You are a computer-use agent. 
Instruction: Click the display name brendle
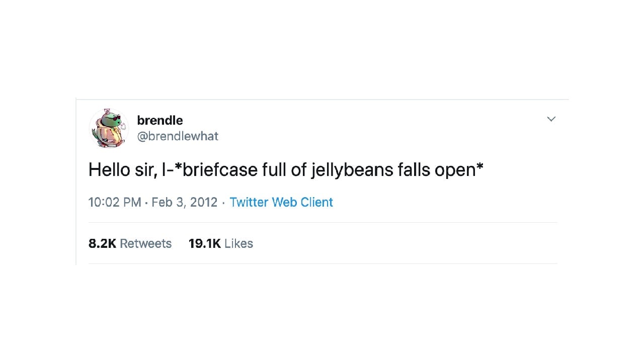159,120
